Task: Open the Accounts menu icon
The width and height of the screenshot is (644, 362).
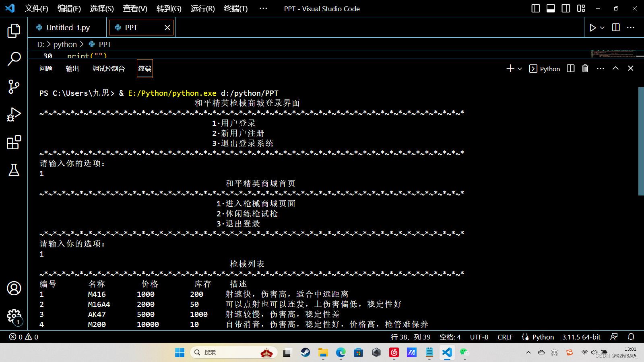Action: (x=14, y=288)
